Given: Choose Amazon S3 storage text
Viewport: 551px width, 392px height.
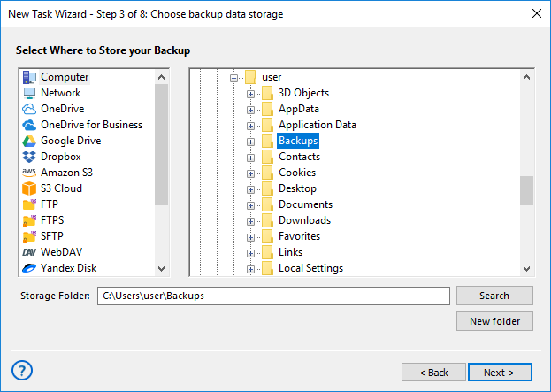Looking at the screenshot, I should point(66,173).
